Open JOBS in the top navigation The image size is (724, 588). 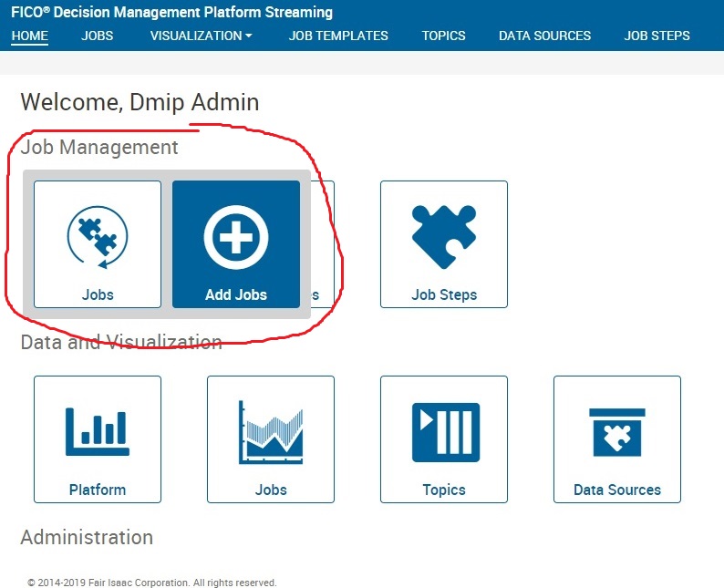(98, 36)
